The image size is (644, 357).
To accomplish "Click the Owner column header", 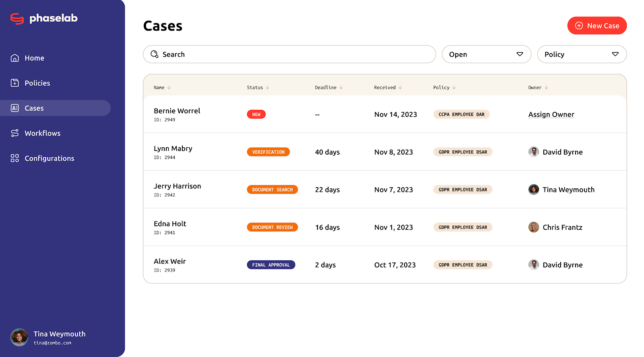I will coord(535,87).
